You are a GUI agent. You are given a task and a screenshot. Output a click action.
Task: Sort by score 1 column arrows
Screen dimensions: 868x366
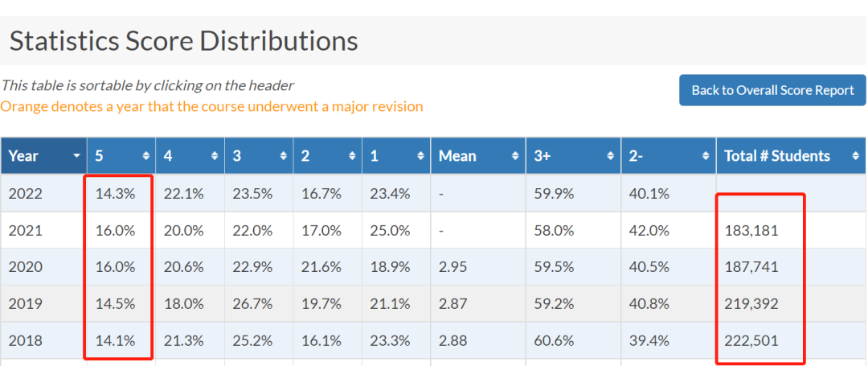[420, 157]
